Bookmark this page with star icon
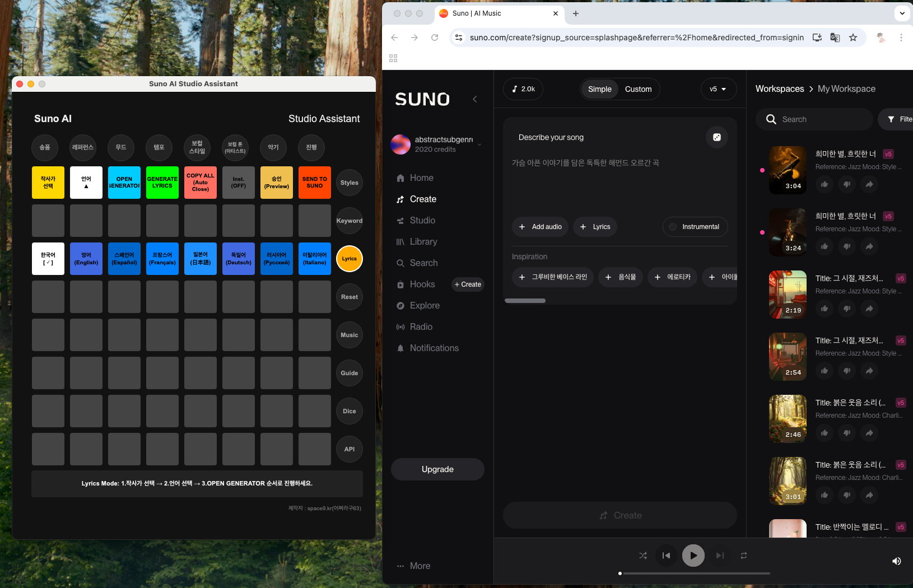 (x=853, y=38)
